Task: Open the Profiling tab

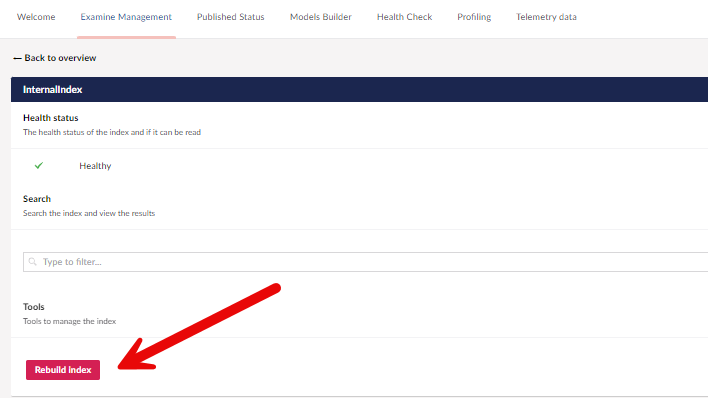Action: point(474,17)
